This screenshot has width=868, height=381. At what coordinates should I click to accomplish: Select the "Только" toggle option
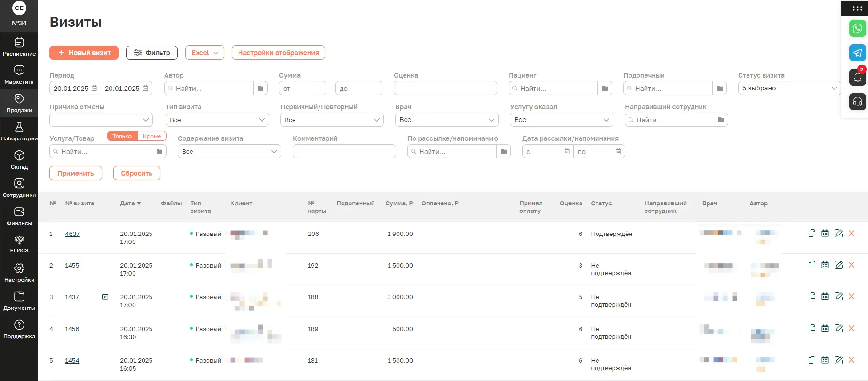click(122, 136)
